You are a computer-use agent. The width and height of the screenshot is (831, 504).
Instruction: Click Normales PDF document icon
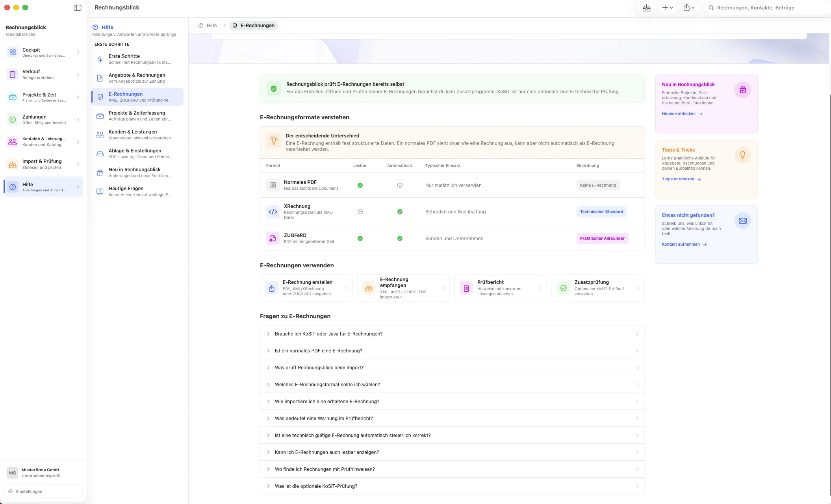[x=273, y=185]
